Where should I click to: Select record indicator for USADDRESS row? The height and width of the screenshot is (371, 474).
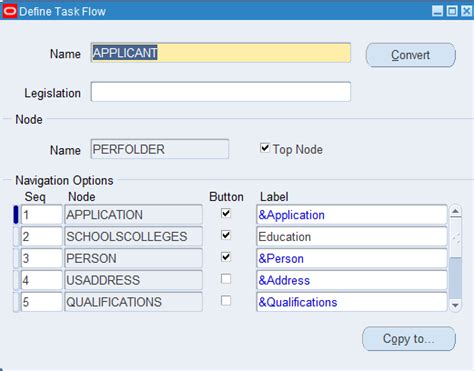[16, 280]
